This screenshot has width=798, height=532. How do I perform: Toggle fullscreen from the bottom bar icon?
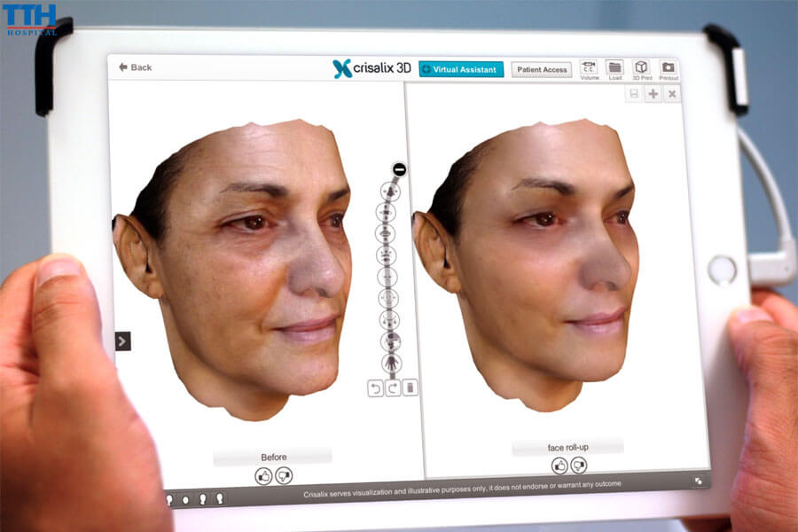click(699, 481)
